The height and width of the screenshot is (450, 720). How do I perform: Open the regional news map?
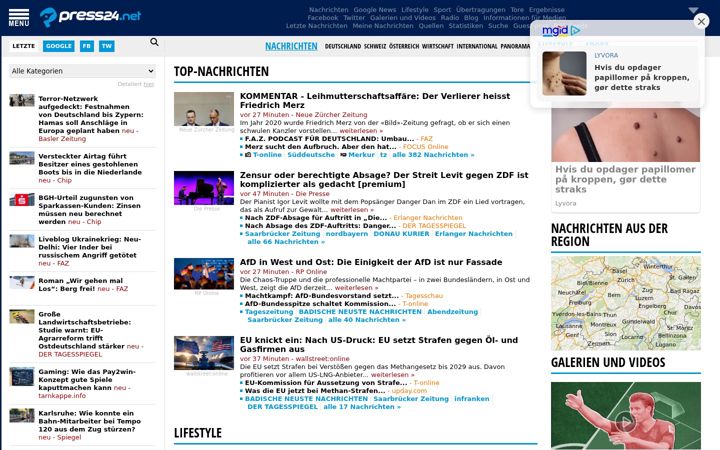[626, 303]
